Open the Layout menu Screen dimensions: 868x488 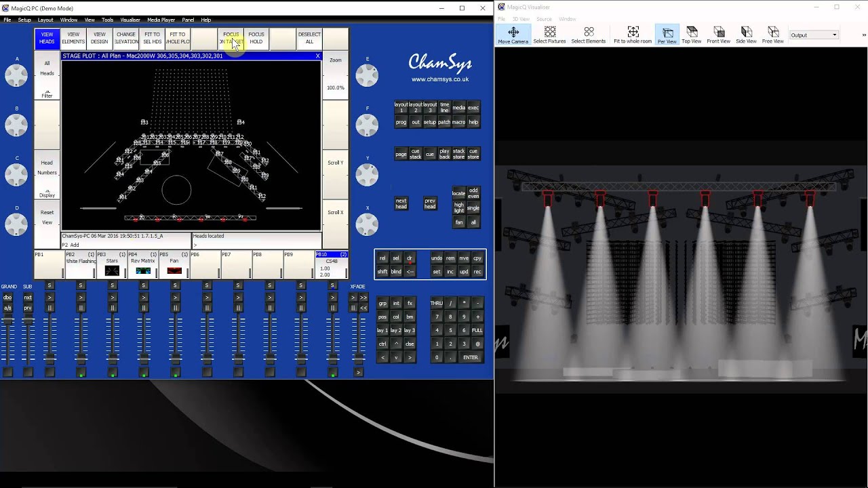point(45,20)
